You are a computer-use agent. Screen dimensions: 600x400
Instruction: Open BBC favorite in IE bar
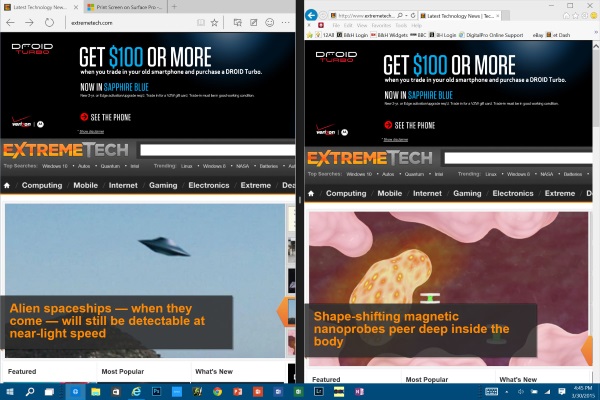pyautogui.click(x=419, y=35)
